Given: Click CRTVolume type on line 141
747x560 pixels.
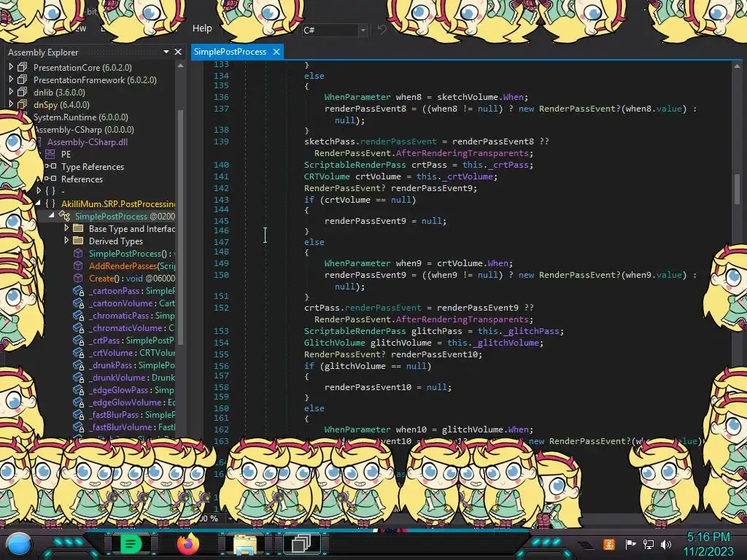Looking at the screenshot, I should click(x=327, y=176).
